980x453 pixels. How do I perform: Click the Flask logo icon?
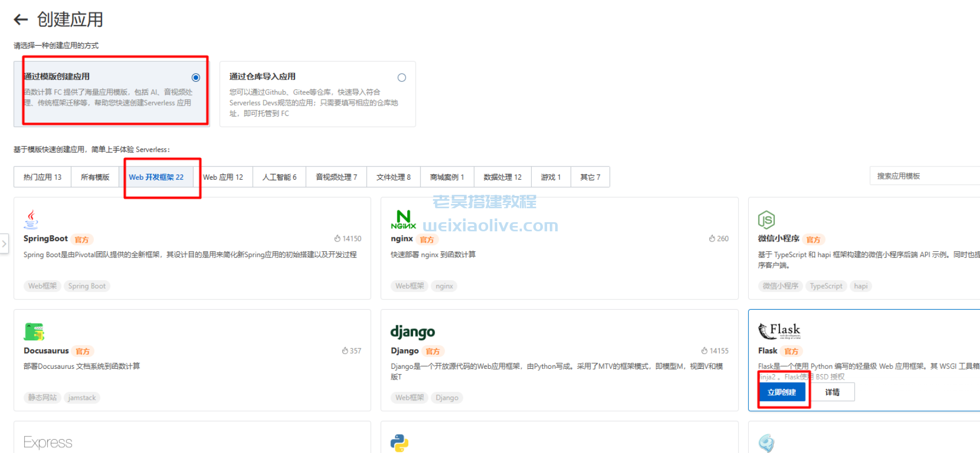[x=779, y=331]
